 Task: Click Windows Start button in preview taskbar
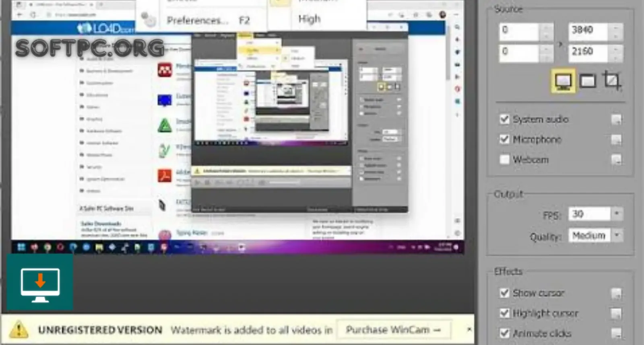[21, 247]
